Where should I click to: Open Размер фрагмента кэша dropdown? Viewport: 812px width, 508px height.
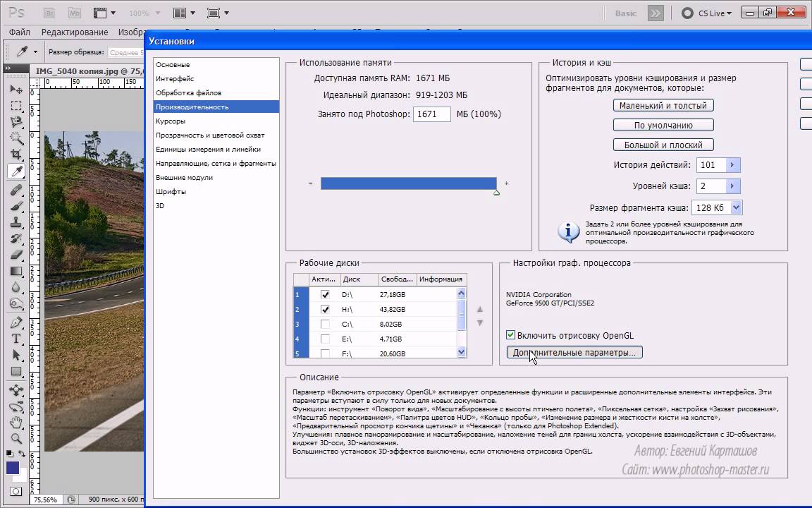736,207
